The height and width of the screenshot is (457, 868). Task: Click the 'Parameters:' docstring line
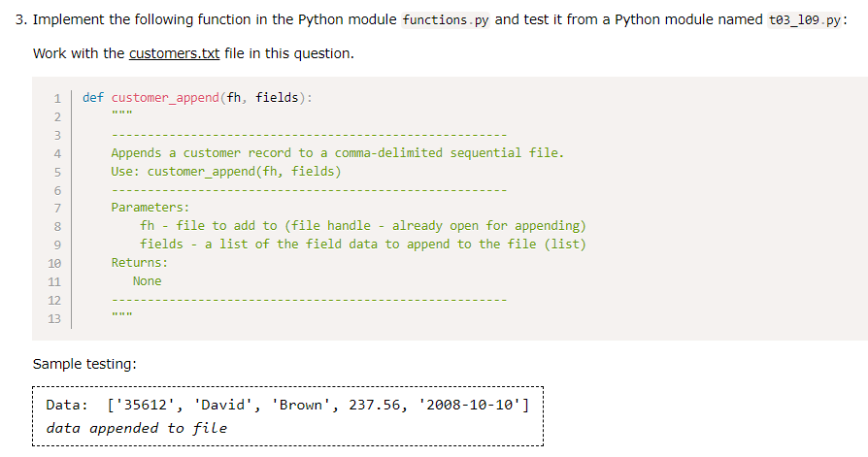(150, 208)
